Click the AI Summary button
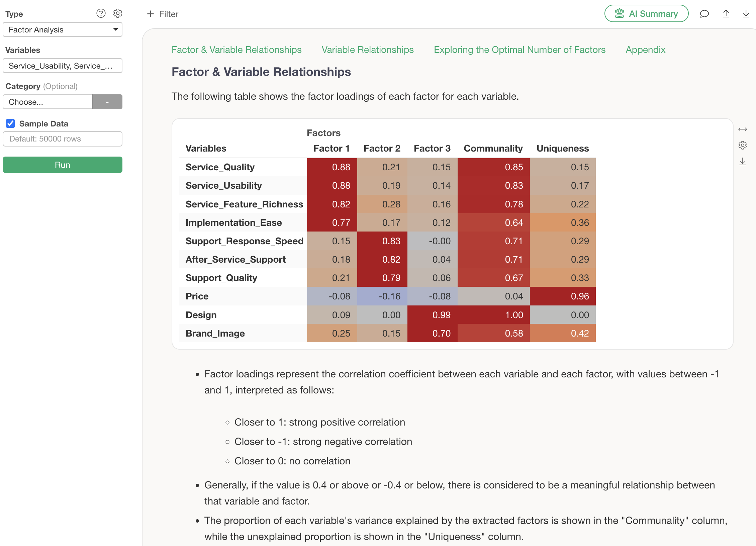756x546 pixels. pos(646,14)
